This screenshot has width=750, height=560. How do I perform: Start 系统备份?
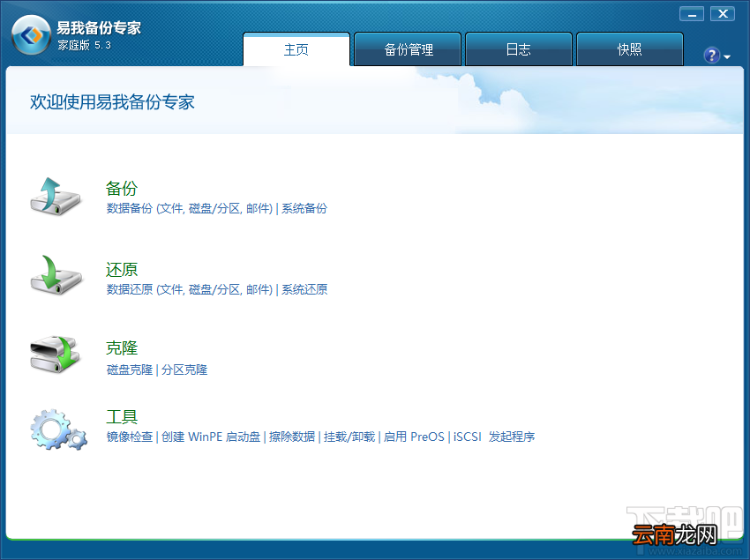tap(304, 208)
